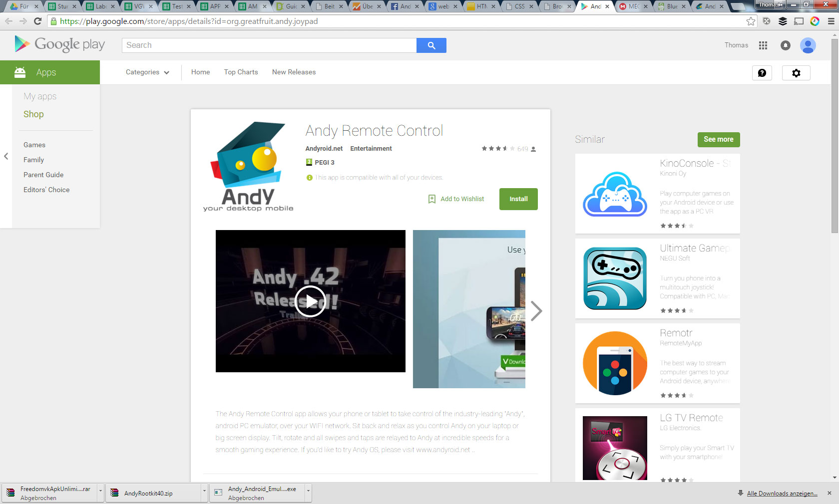Image resolution: width=839 pixels, height=504 pixels.
Task: Click Alle Downloads anzeigen link
Action: (782, 494)
